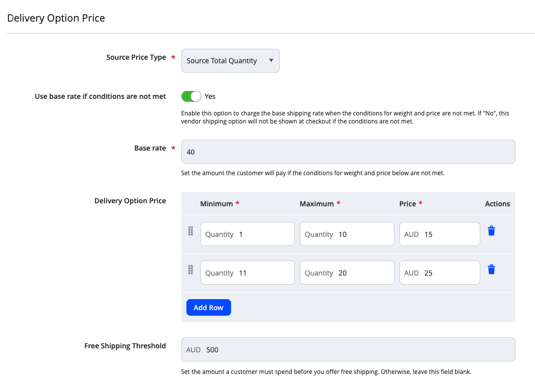Click the Minimum column header
The image size is (535, 392).
pyautogui.click(x=217, y=204)
